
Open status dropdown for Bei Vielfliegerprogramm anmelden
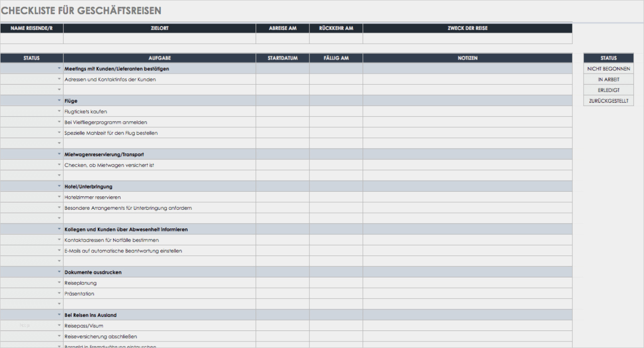pyautogui.click(x=59, y=122)
